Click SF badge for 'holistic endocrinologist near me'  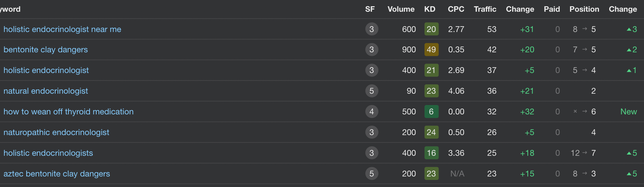tap(371, 29)
